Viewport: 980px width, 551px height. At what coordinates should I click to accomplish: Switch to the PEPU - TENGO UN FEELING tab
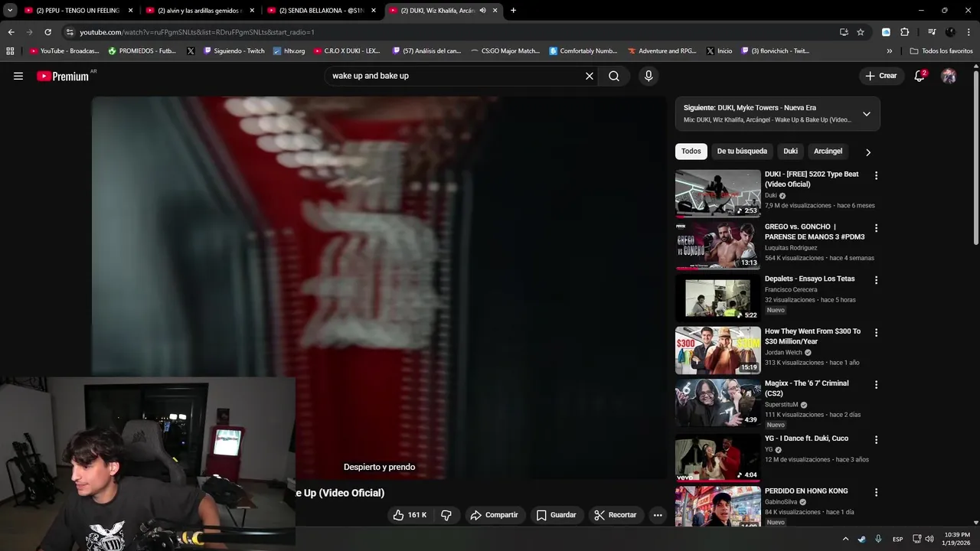pos(78,11)
